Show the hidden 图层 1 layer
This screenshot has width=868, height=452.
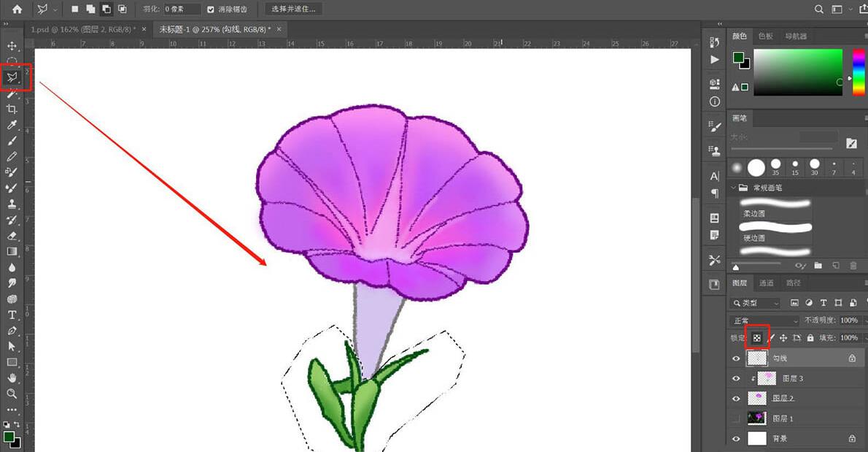point(736,416)
